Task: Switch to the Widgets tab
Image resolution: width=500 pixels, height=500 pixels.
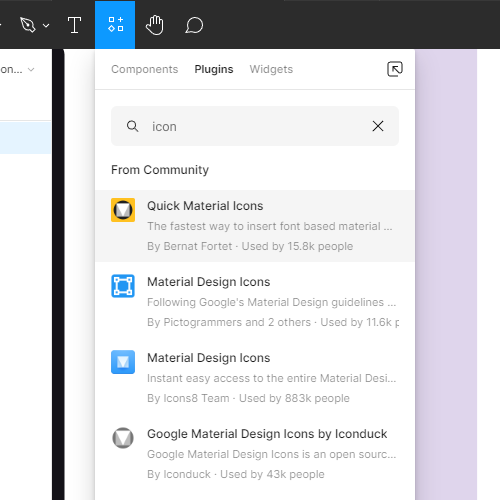Action: 271,69
